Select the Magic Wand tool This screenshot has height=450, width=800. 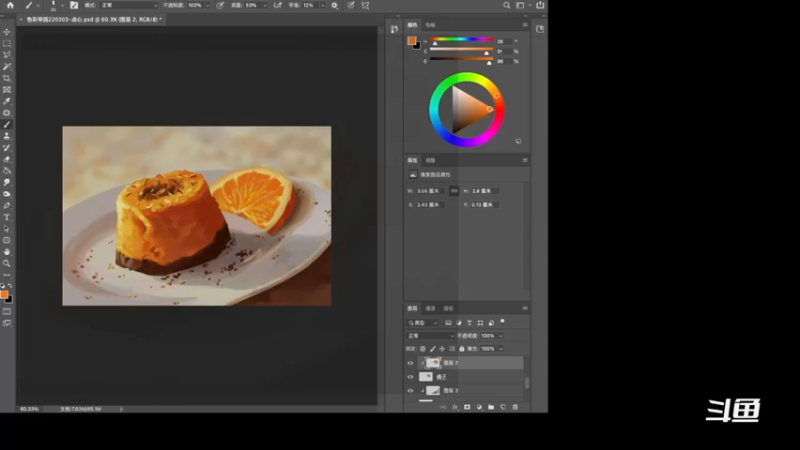7,66
